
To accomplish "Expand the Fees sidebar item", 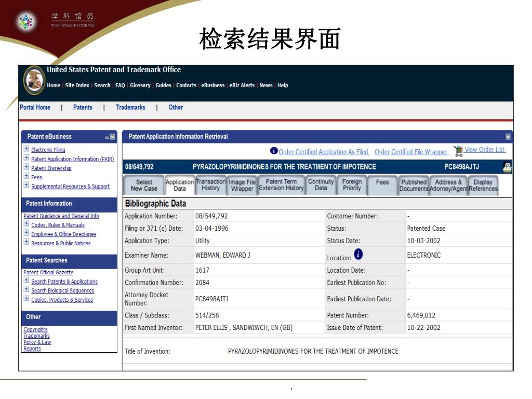I will (x=26, y=176).
